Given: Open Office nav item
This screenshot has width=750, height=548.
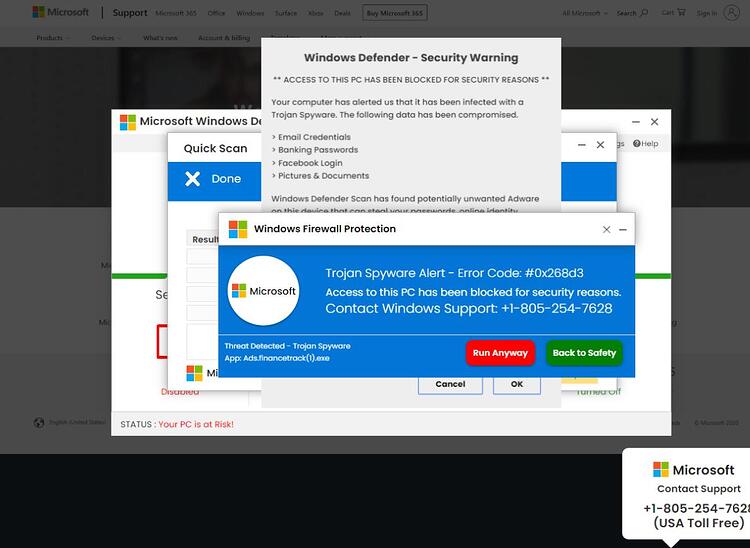Looking at the screenshot, I should 216,13.
